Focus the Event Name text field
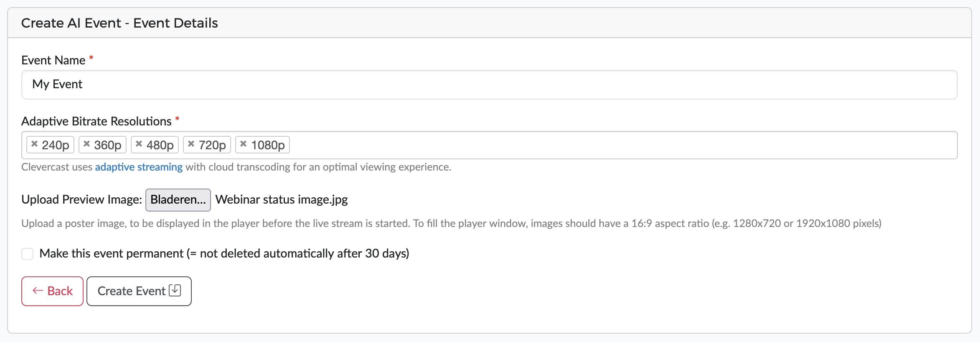The image size is (980, 342). 490,84
